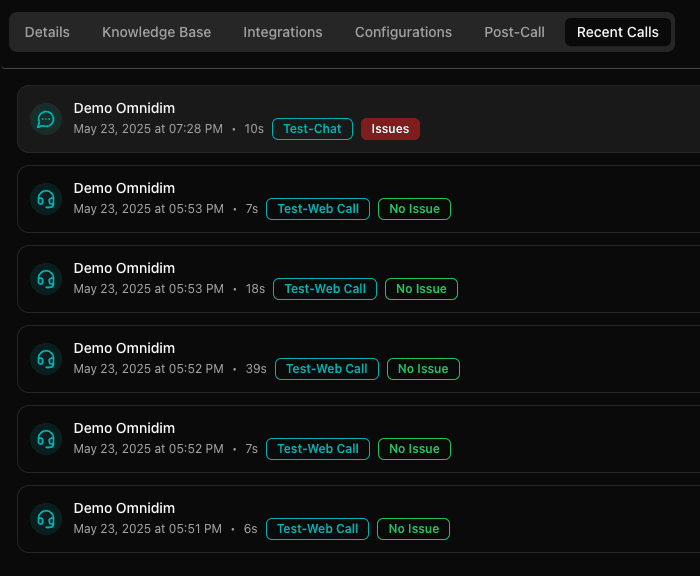Click the red Issues badge
Screen dimensions: 700x576
pos(390,129)
